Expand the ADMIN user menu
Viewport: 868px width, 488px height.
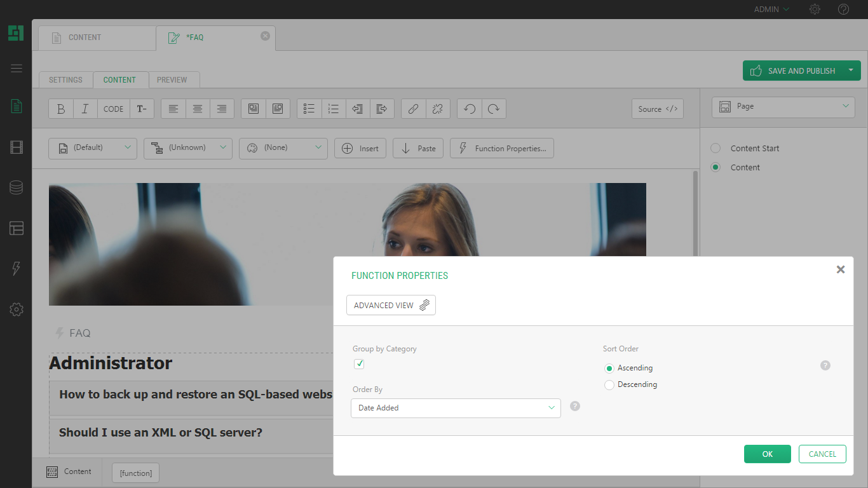pos(771,10)
